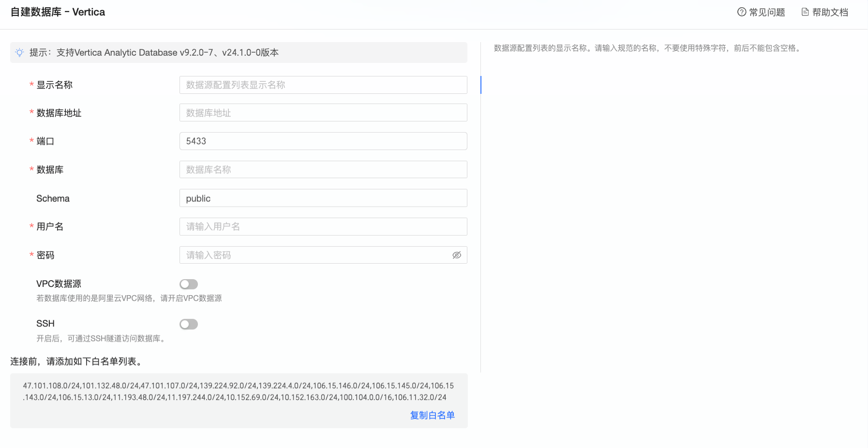The image size is (868, 448).
Task: Toggle password visibility eye icon
Action: coord(457,255)
